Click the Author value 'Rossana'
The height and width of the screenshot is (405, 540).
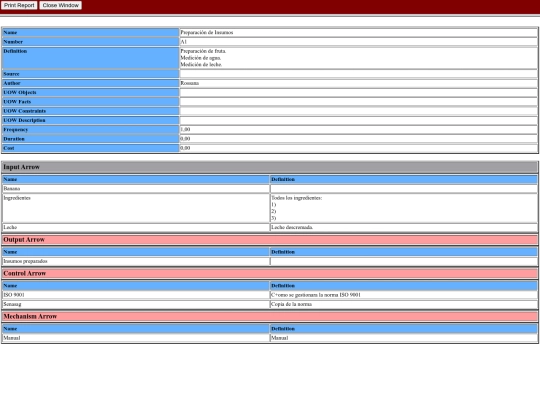pos(189,83)
